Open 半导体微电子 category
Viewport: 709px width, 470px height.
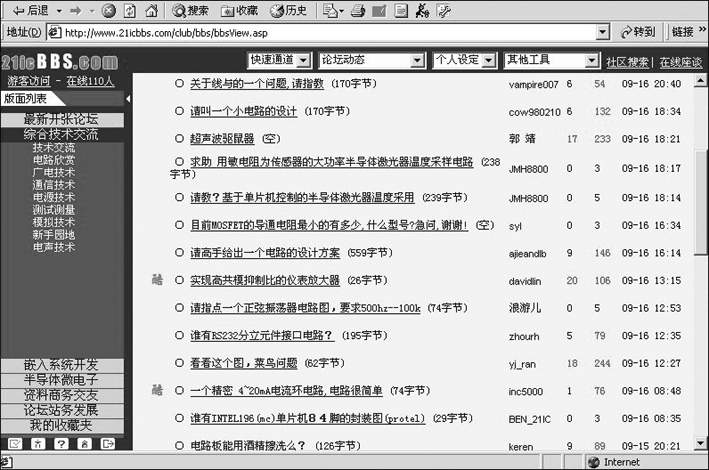tap(62, 380)
